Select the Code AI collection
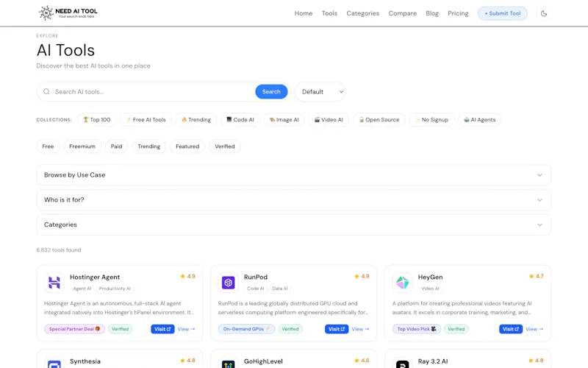This screenshot has width=588, height=368. (x=240, y=120)
